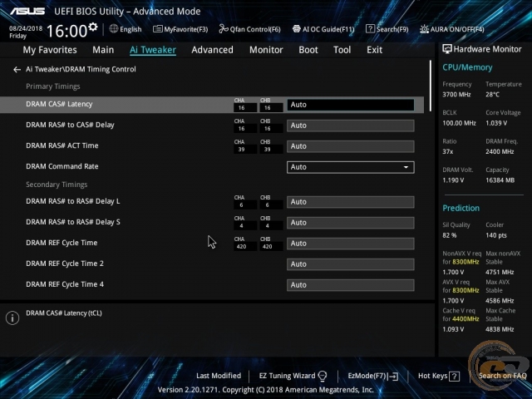Click the 4838 MHz Max Cache value
Viewport: 532px width, 399px height.
tap(500, 329)
